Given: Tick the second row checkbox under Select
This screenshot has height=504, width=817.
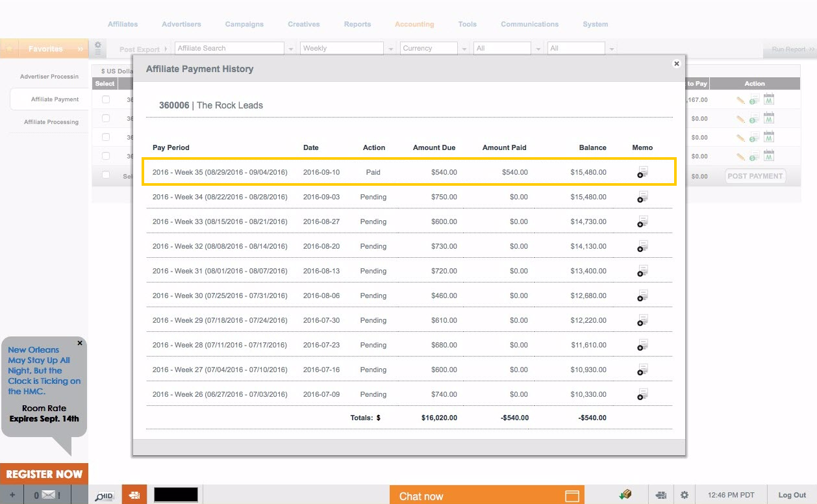Looking at the screenshot, I should [x=105, y=118].
